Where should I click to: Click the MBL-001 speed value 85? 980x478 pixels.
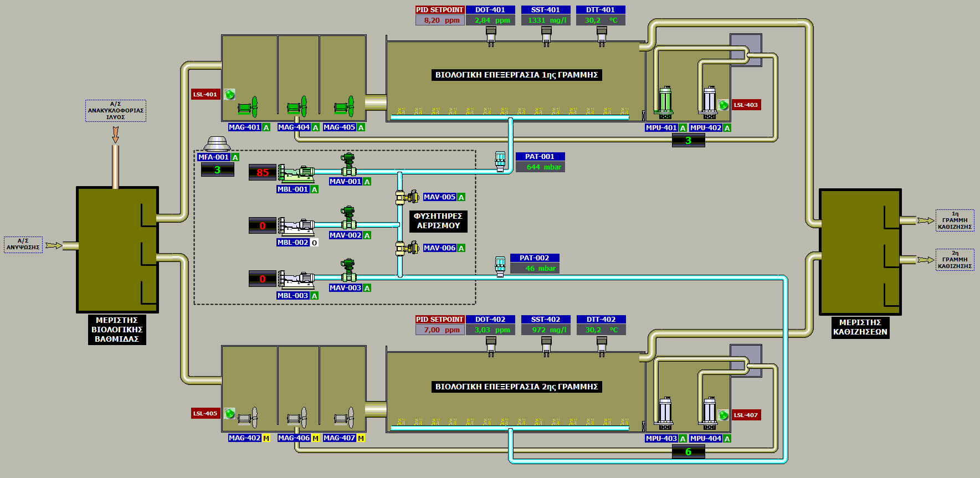tap(263, 173)
